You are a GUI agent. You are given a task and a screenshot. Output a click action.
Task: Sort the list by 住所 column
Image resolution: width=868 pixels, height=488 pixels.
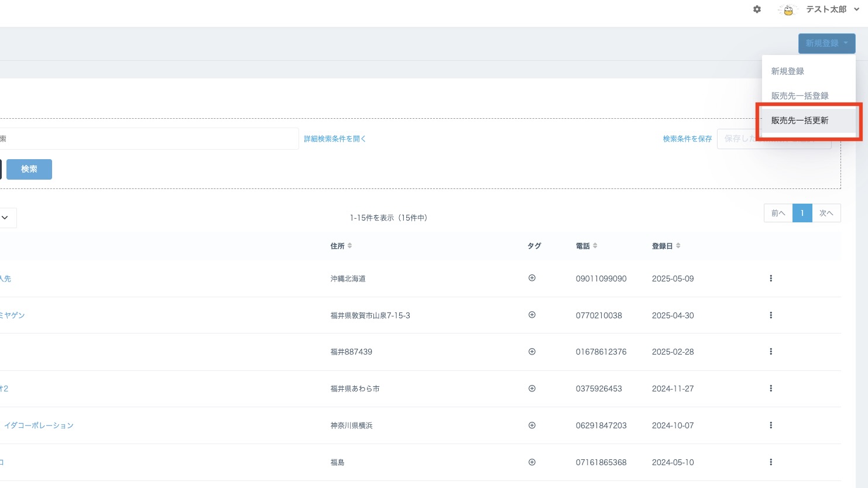pos(341,246)
